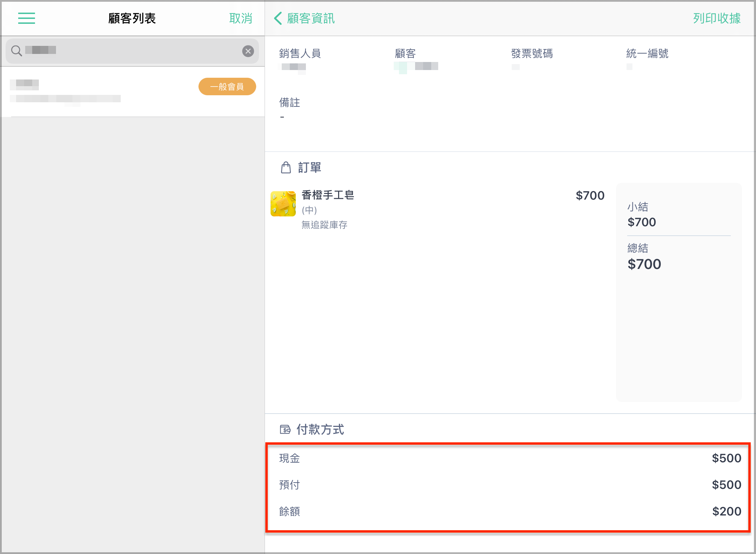Click the 統一編號 label
This screenshot has height=554, width=756.
pos(647,54)
